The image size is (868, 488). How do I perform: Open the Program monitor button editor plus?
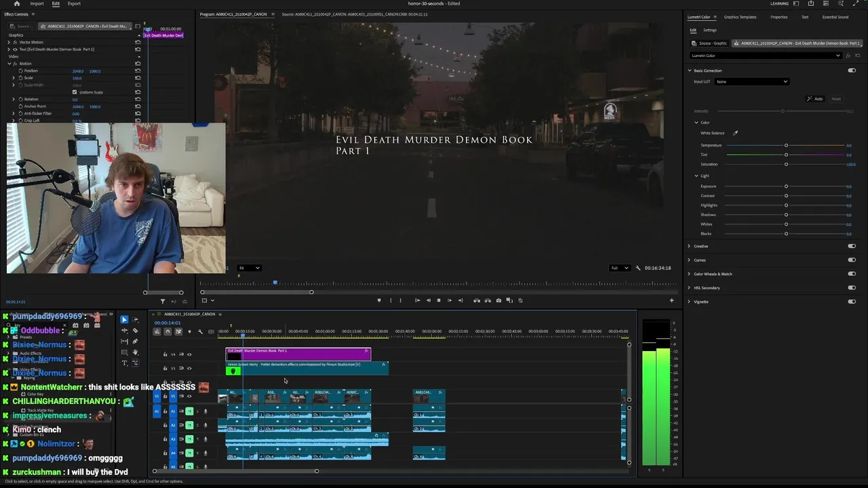[x=672, y=300]
